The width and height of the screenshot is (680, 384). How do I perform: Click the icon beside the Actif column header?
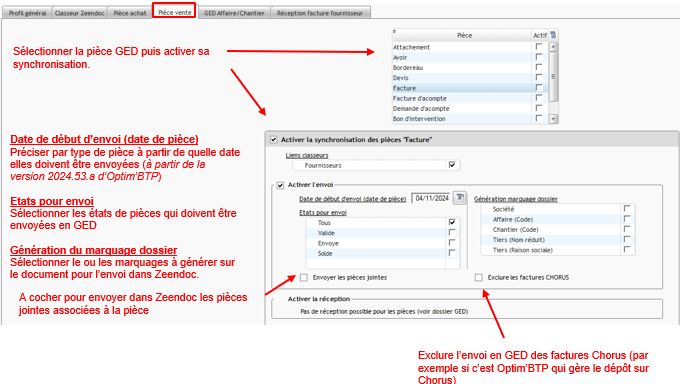[x=553, y=35]
